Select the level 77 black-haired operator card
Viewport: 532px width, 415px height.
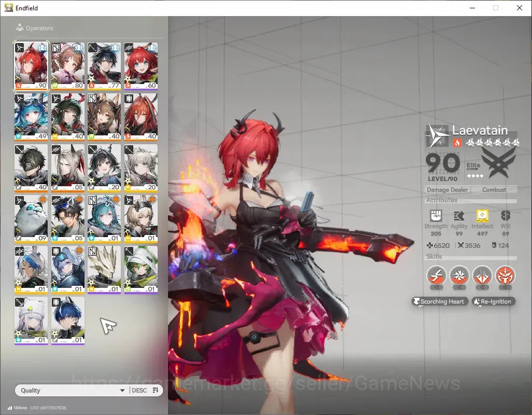[x=104, y=66]
